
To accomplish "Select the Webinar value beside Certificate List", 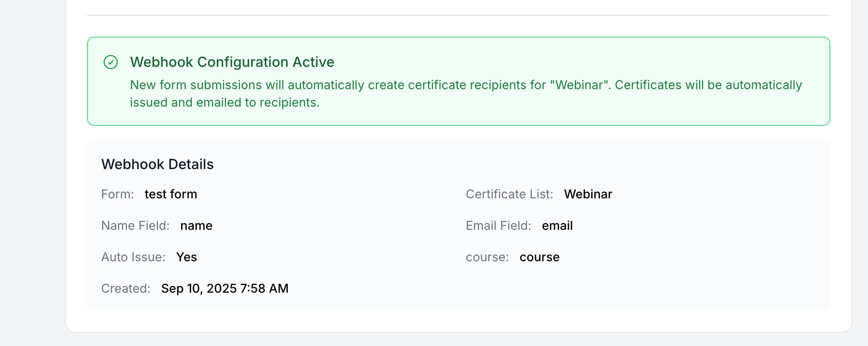I will pos(588,194).
